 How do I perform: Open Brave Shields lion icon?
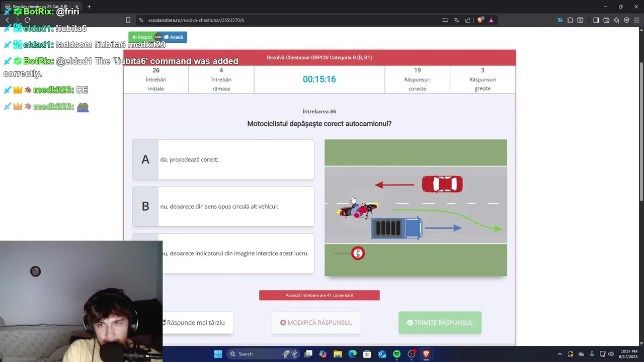click(x=480, y=20)
